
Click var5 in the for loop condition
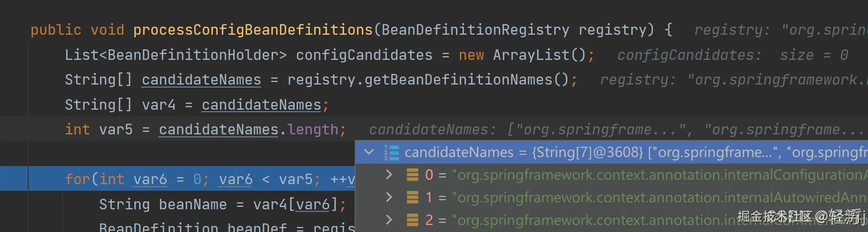click(x=296, y=180)
